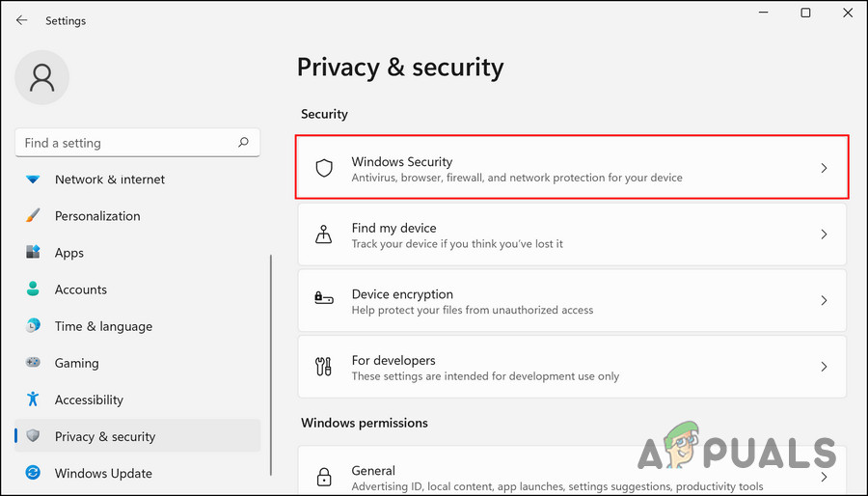Navigate to Windows Update
Image resolution: width=868 pixels, height=496 pixels.
pyautogui.click(x=103, y=473)
